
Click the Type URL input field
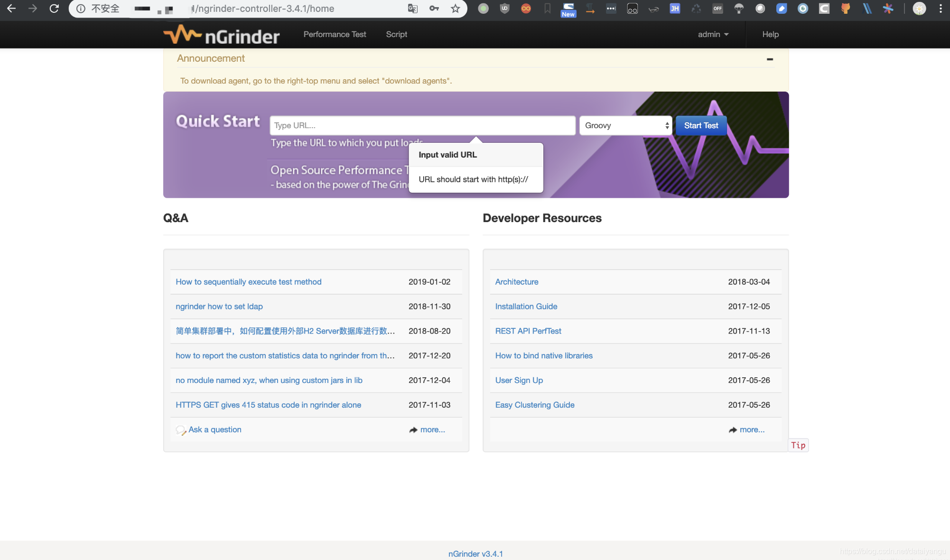point(422,125)
